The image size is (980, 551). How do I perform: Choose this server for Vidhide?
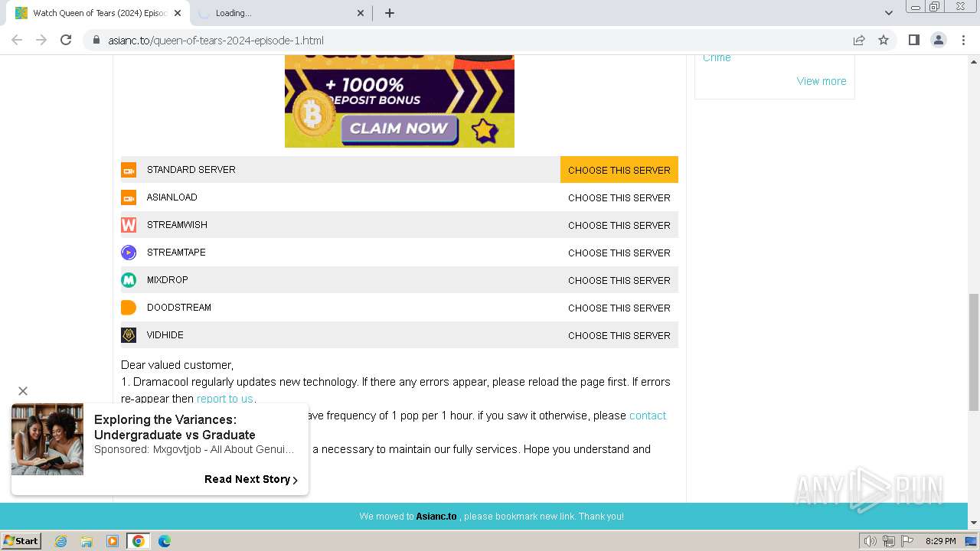[619, 335]
